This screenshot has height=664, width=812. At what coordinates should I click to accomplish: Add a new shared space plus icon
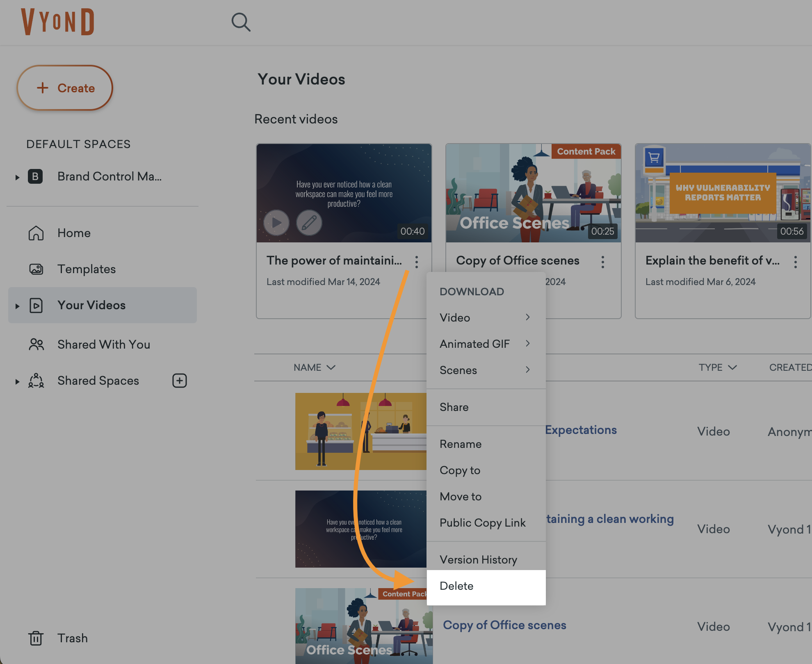click(180, 381)
